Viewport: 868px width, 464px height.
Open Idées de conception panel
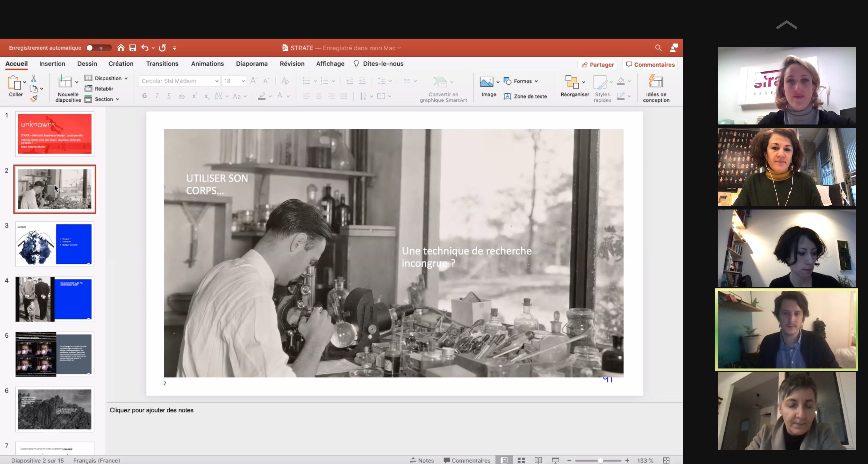pyautogui.click(x=656, y=88)
